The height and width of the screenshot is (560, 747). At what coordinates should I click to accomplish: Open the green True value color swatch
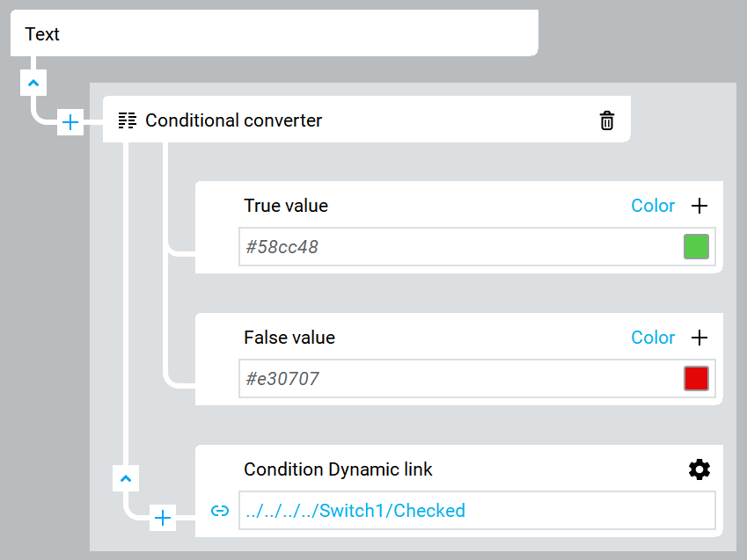696,247
